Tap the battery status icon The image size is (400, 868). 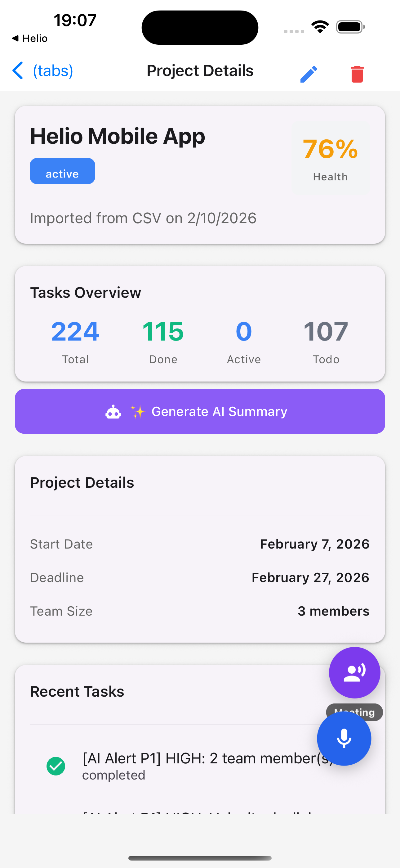pyautogui.click(x=350, y=27)
